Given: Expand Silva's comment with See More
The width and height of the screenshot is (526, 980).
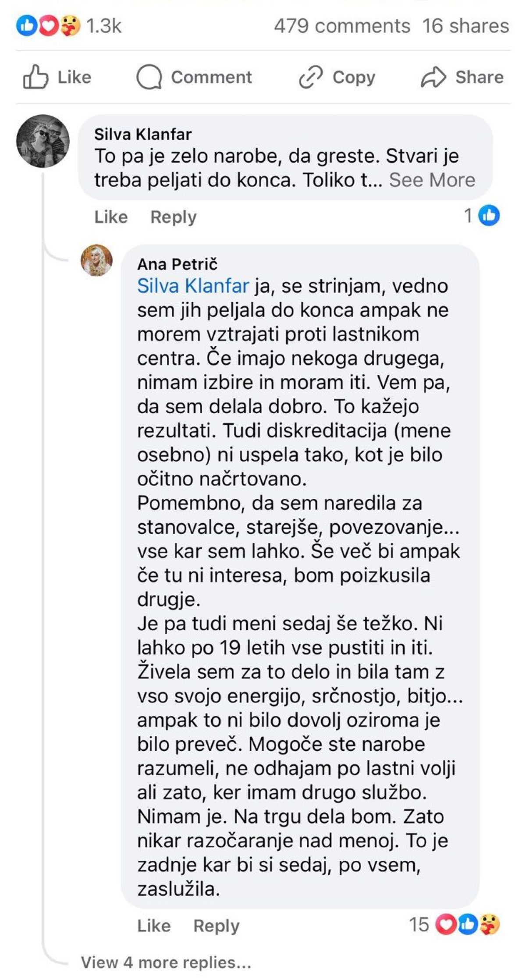Looking at the screenshot, I should 432,180.
